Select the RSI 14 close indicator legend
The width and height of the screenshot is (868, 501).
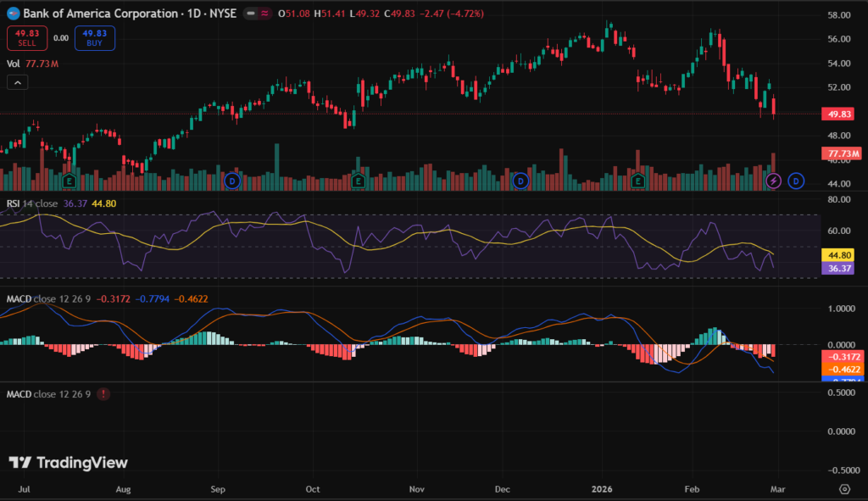[x=32, y=203]
